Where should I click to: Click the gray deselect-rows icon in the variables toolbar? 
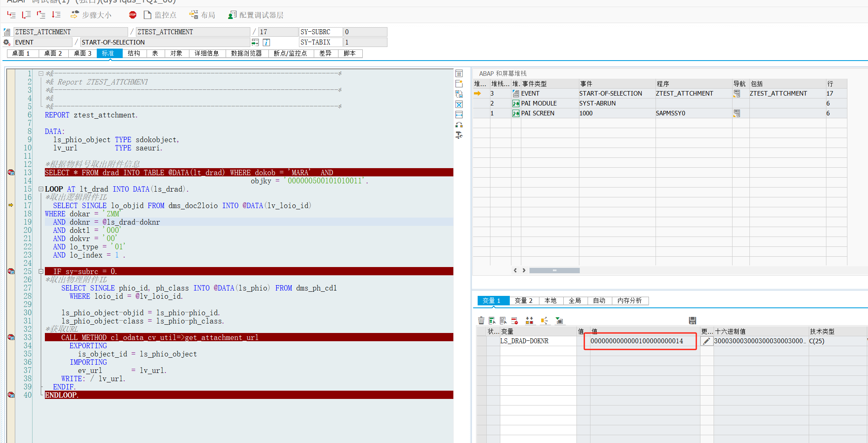pyautogui.click(x=503, y=320)
